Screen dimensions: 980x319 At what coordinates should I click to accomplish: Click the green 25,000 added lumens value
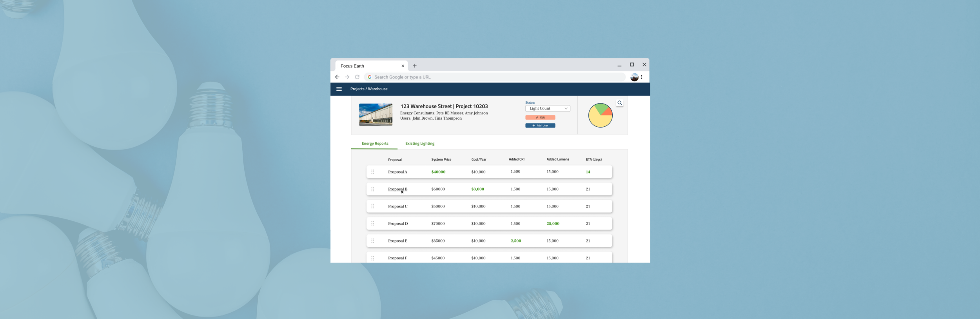tap(553, 224)
